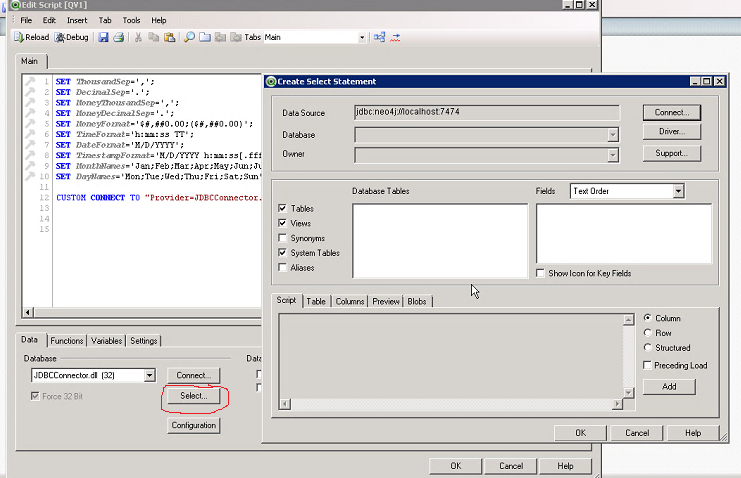Click the script editor horizontal scrollbar
Viewport: 741px width, 478px height.
140,313
